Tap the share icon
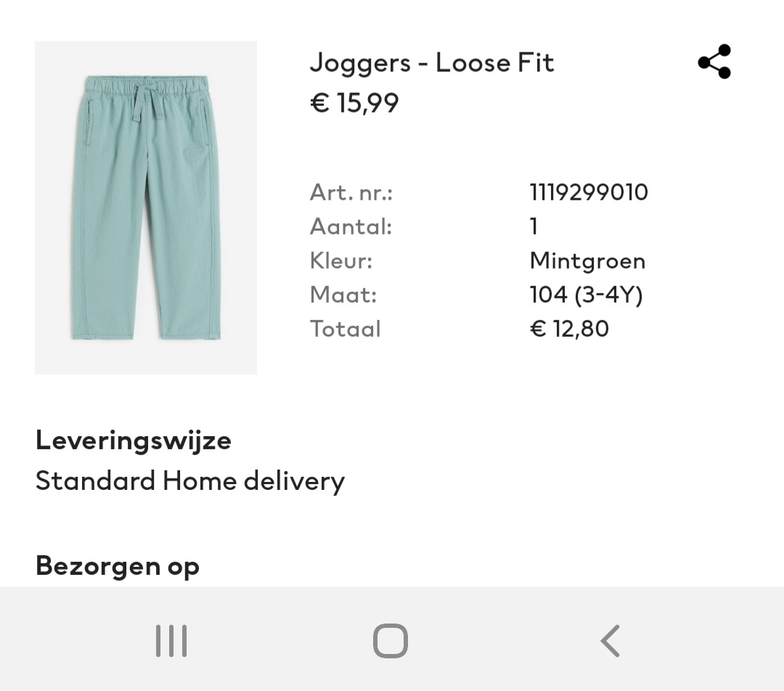The height and width of the screenshot is (691, 784). (714, 62)
